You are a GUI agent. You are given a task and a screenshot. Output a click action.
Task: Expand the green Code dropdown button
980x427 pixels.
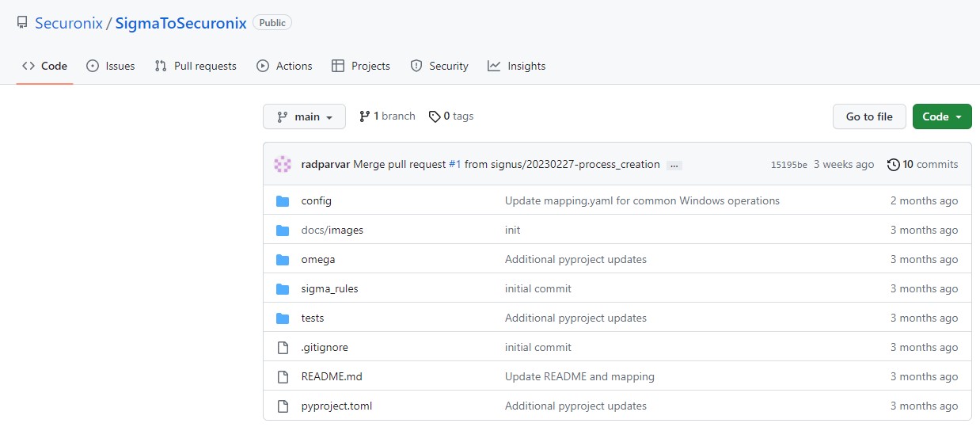[941, 116]
